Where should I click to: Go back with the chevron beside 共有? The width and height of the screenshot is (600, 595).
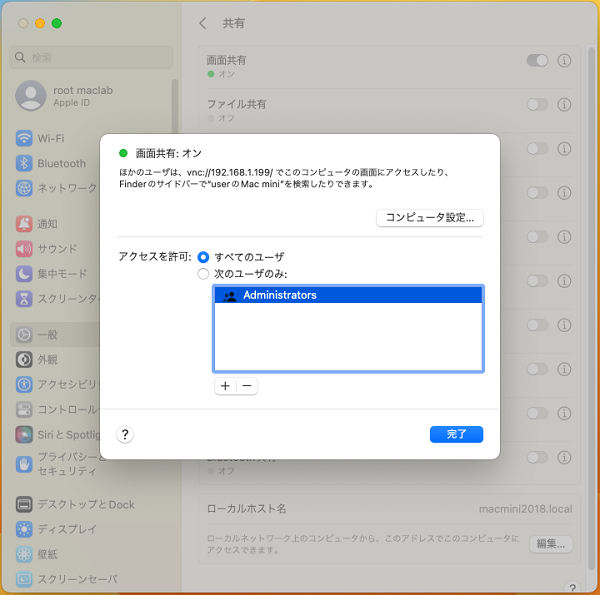click(203, 23)
